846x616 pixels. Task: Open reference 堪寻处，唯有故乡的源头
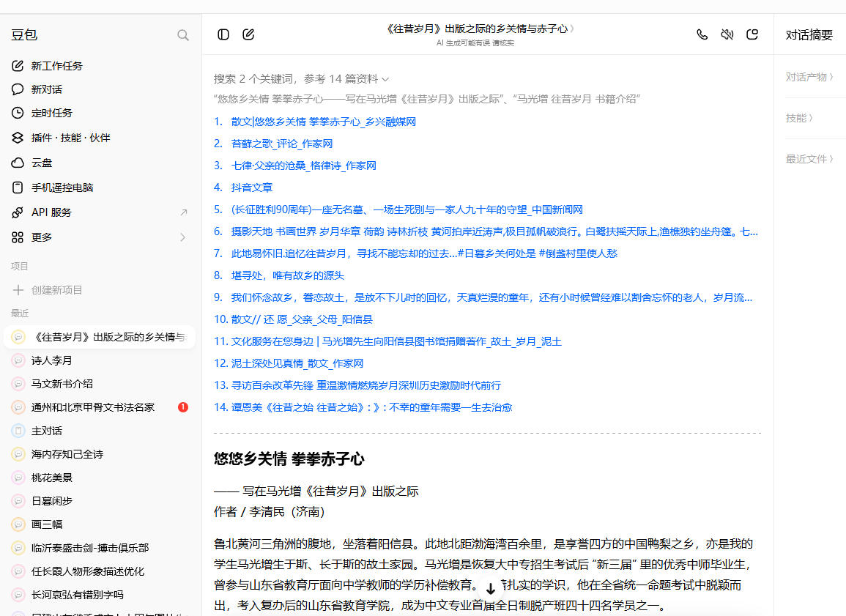point(287,275)
